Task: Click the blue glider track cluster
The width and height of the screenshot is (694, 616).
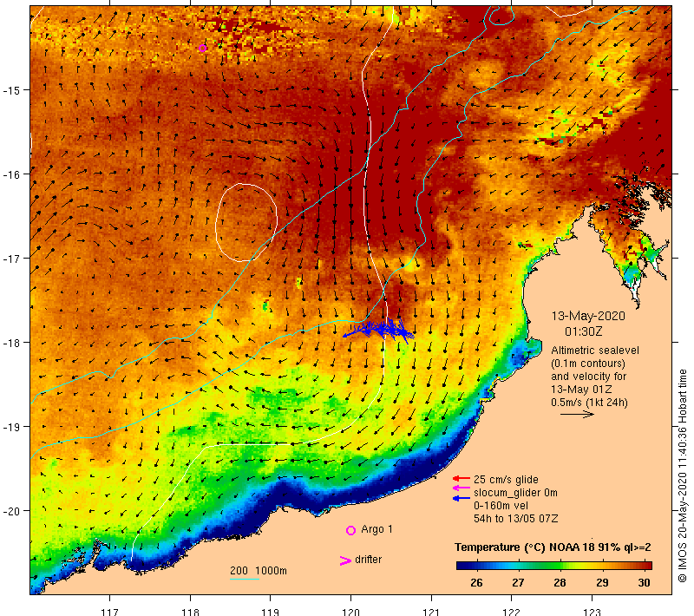Action: (x=379, y=330)
